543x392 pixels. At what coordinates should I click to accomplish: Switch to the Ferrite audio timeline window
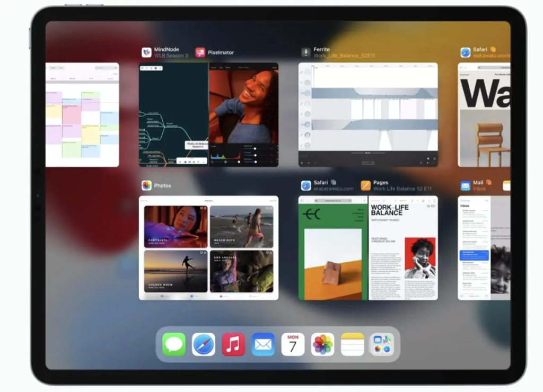pyautogui.click(x=368, y=114)
